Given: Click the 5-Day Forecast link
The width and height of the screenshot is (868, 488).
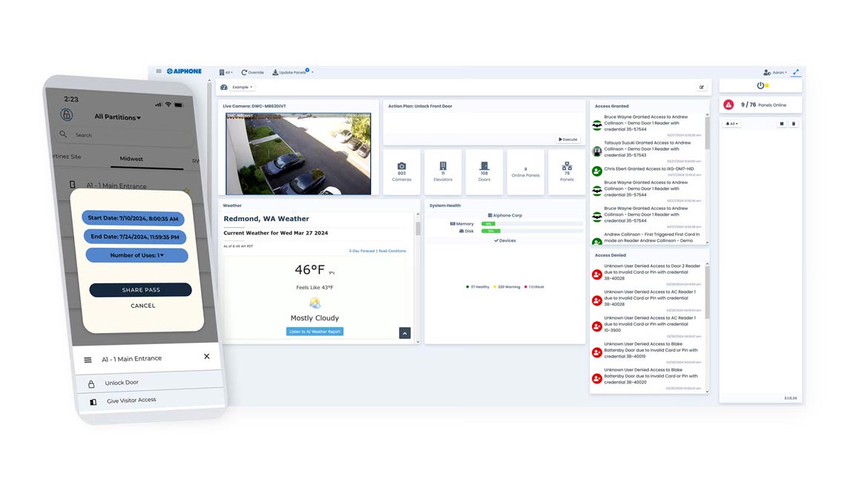Looking at the screenshot, I should point(361,251).
